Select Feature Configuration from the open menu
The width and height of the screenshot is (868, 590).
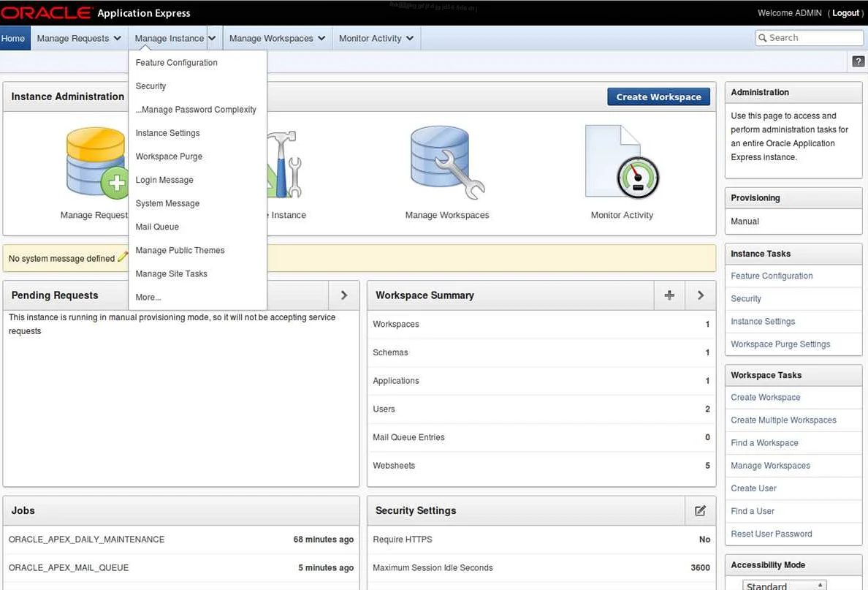click(x=176, y=63)
